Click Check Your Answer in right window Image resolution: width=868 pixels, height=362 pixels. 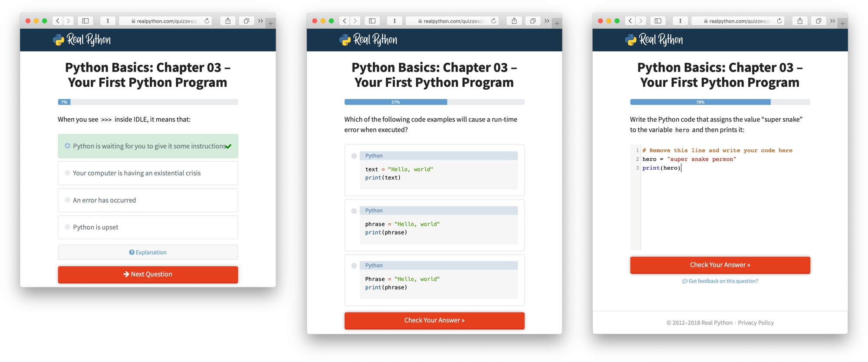[720, 265]
